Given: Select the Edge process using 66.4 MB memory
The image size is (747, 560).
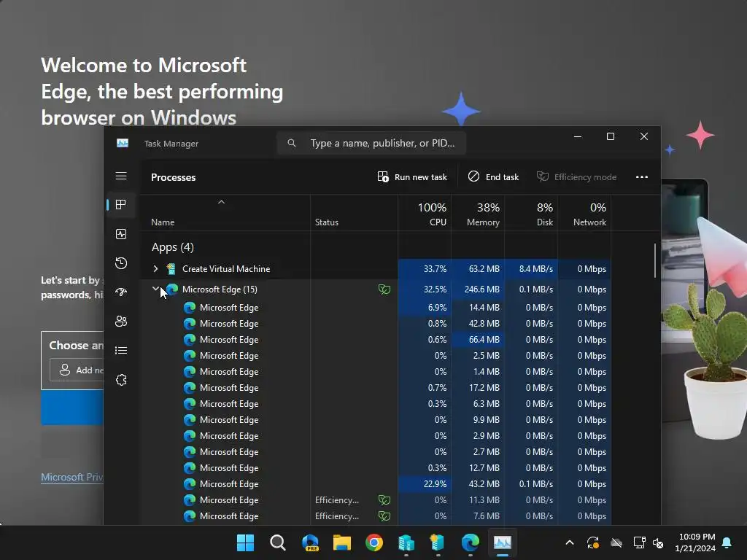Looking at the screenshot, I should (376, 340).
